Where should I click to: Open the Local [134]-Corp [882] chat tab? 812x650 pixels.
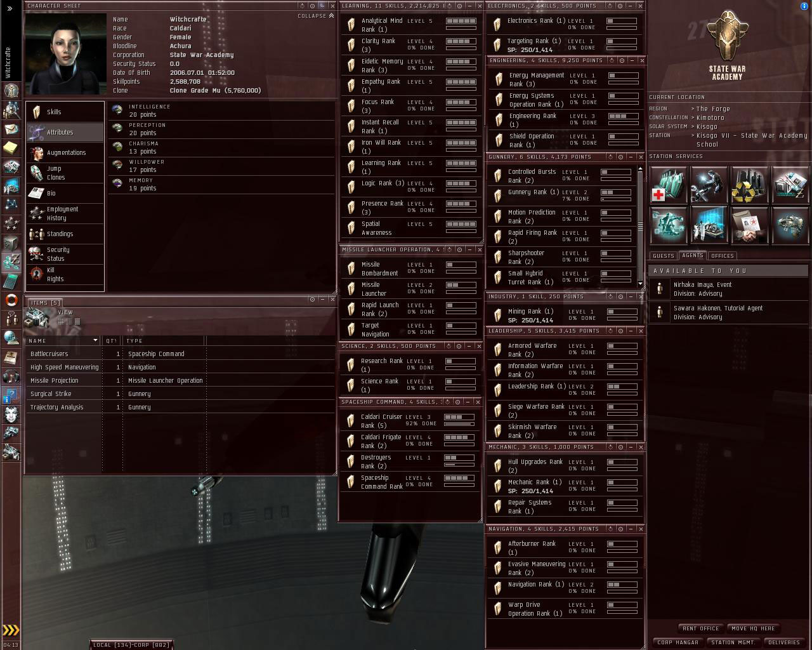coord(131,645)
